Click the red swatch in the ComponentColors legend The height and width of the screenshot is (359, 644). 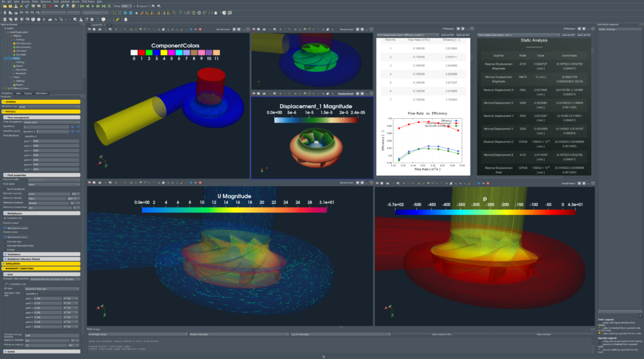[142, 53]
